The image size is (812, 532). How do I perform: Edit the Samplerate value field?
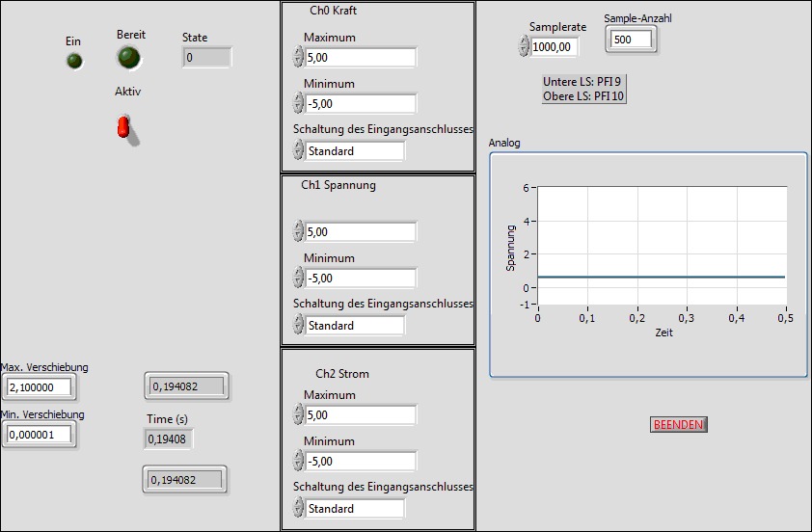(555, 46)
